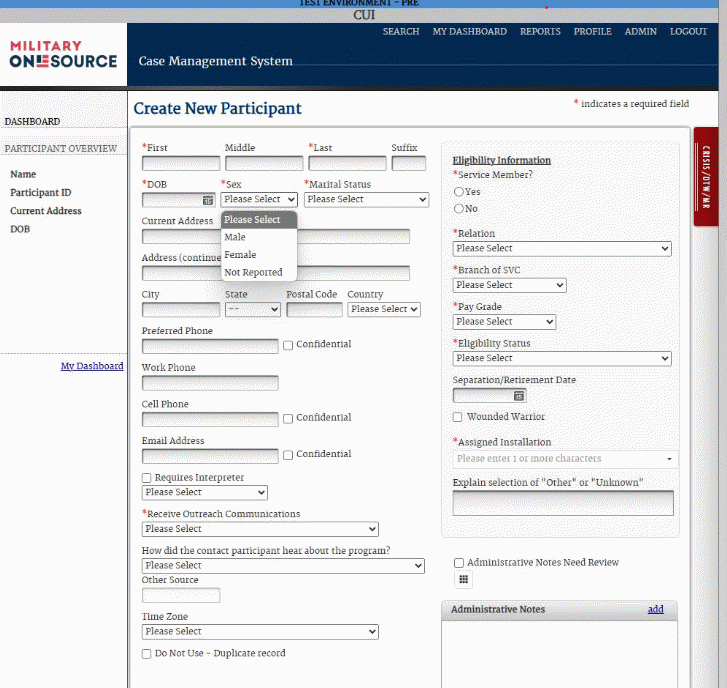727x688 pixels.
Task: Check the Wounded Warrior checkbox
Action: pyautogui.click(x=458, y=417)
